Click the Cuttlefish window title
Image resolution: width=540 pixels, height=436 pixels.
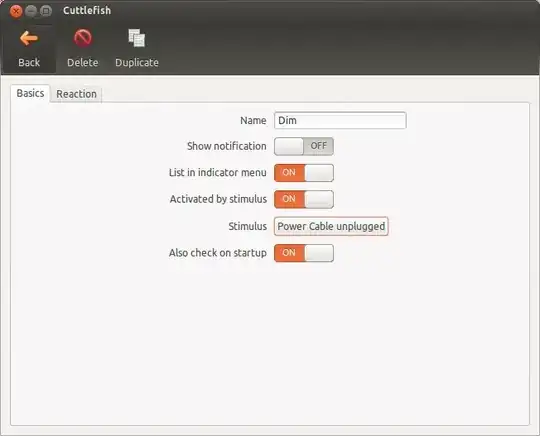pos(87,11)
